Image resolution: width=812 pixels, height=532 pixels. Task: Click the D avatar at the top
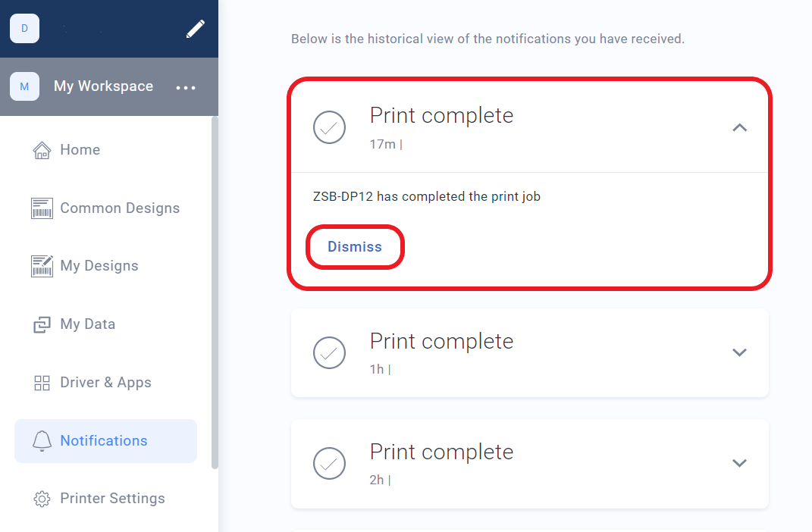[24, 27]
